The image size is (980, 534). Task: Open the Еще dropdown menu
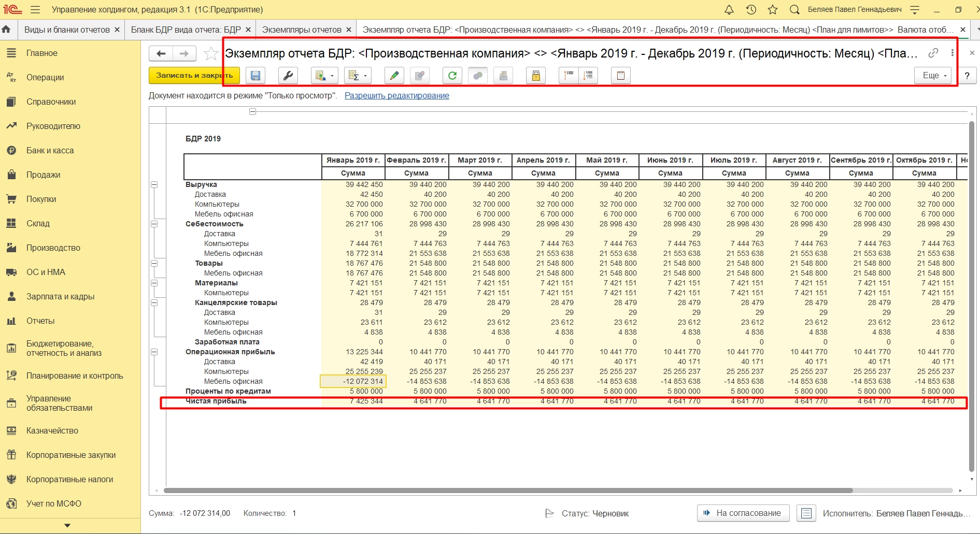[933, 76]
